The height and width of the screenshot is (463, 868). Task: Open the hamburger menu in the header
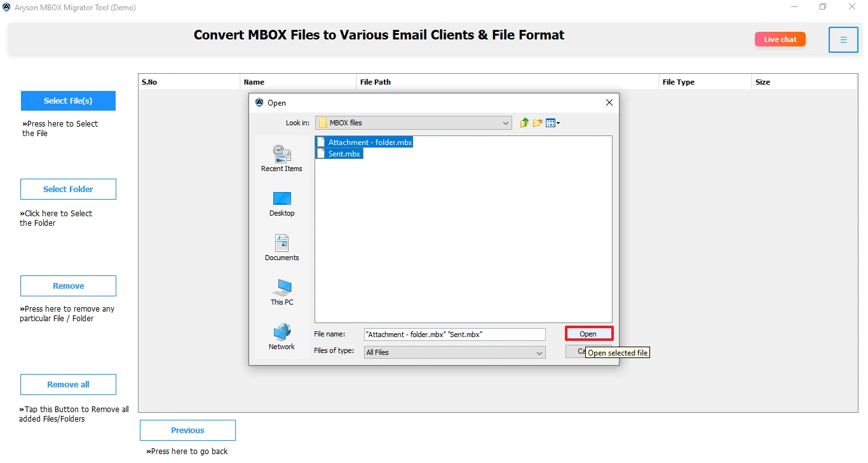pos(843,40)
